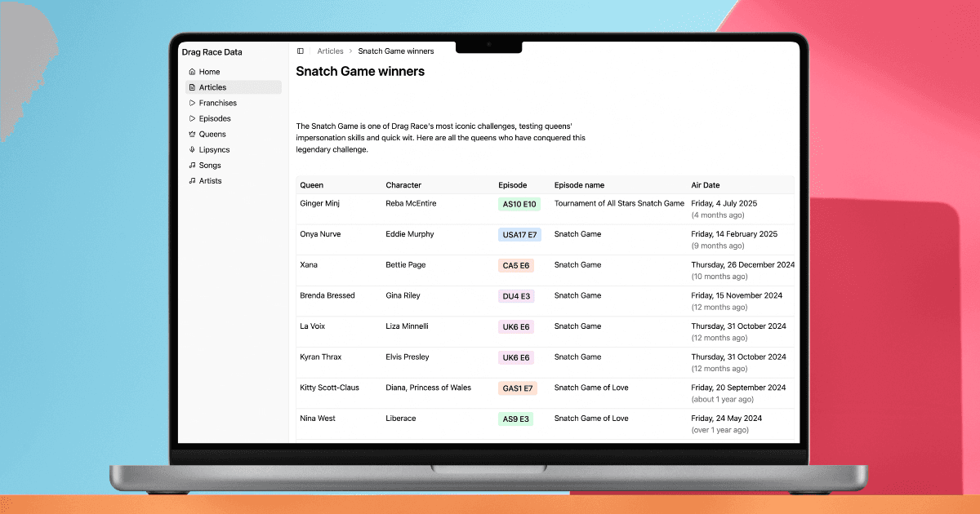Click the Articles document icon
This screenshot has width=980, height=514.
click(x=192, y=87)
